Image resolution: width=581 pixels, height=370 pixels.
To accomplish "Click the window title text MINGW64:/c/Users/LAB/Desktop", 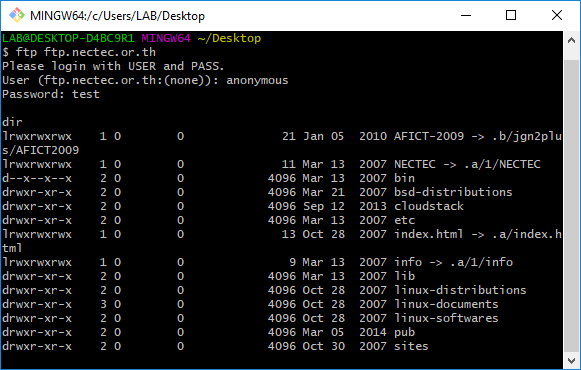I will pos(117,16).
